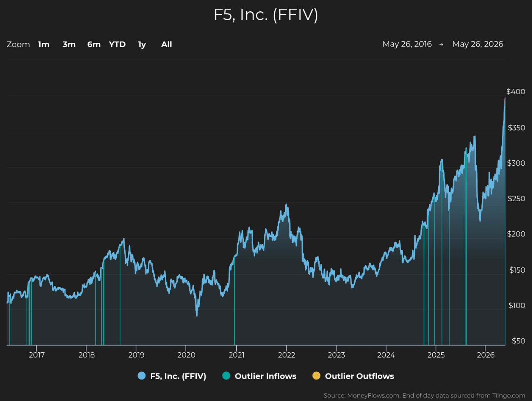Image resolution: width=532 pixels, height=401 pixels.
Task: Click the 2023 x-axis label
Action: 336,355
